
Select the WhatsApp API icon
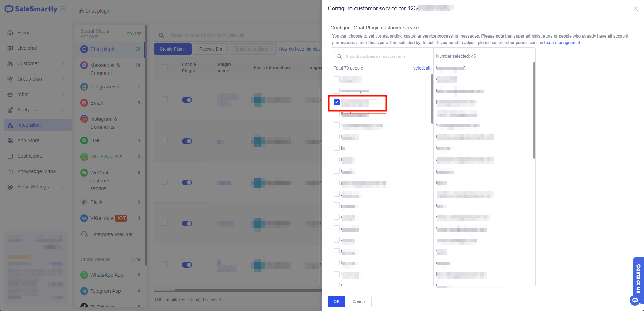[x=84, y=157]
